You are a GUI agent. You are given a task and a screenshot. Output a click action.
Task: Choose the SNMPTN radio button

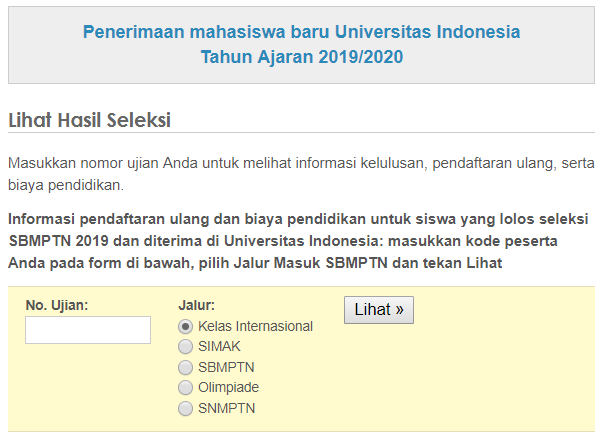185,408
